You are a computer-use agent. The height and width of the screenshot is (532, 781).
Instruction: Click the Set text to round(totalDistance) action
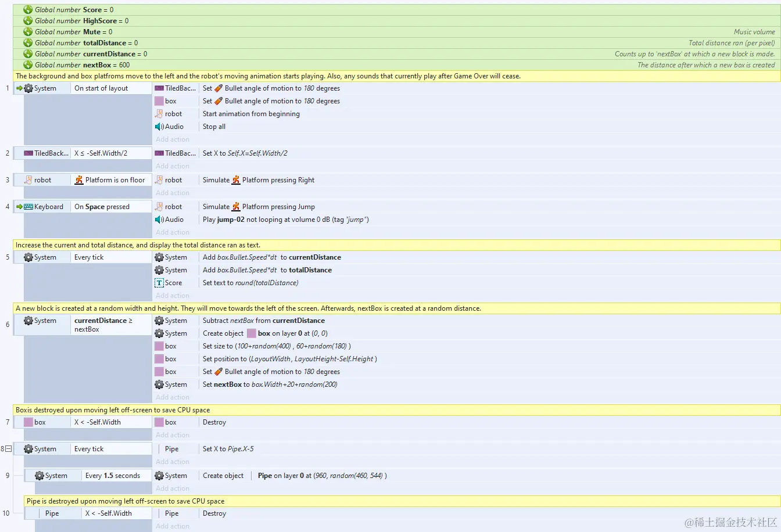(x=250, y=283)
